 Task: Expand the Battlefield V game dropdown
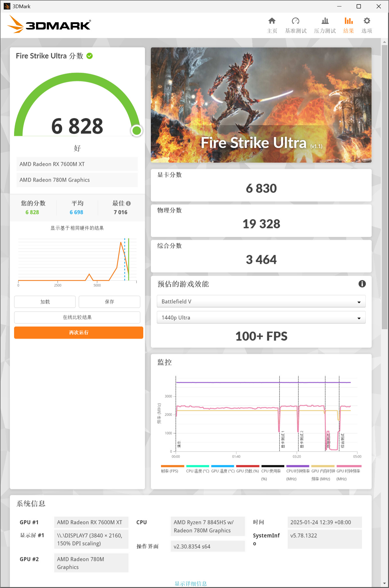pyautogui.click(x=261, y=302)
